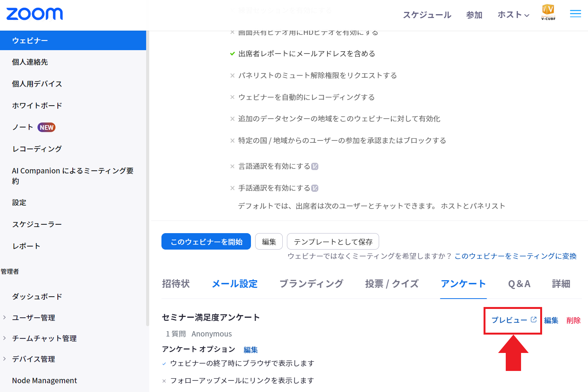Switch to the メール設定 tab
The image size is (588, 392).
(x=235, y=284)
